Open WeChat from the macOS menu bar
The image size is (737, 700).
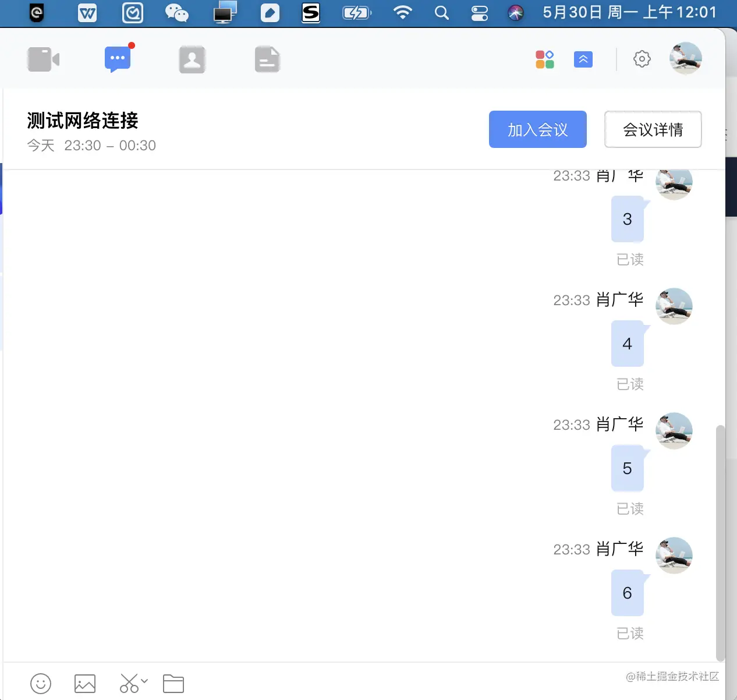pyautogui.click(x=176, y=12)
